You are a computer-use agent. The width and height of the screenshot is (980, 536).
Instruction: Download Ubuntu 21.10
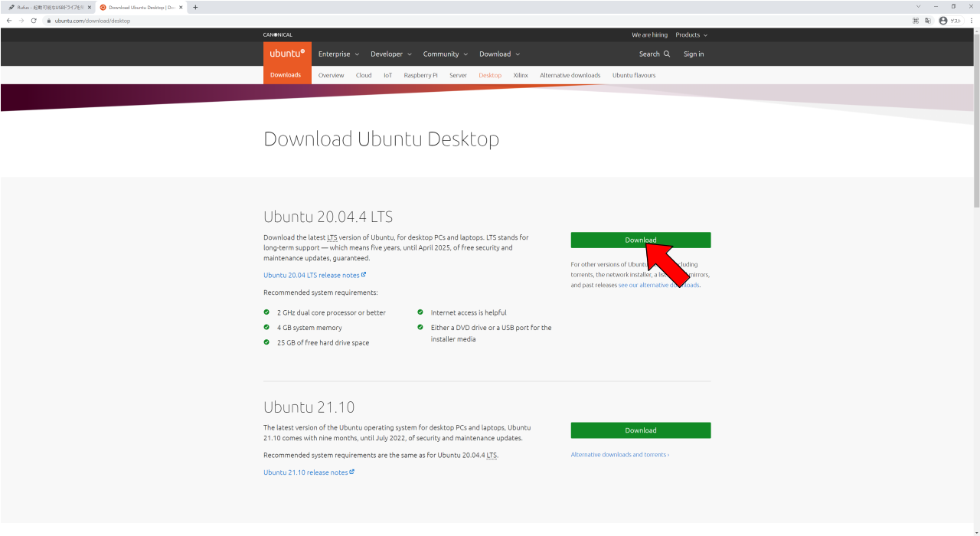(641, 430)
